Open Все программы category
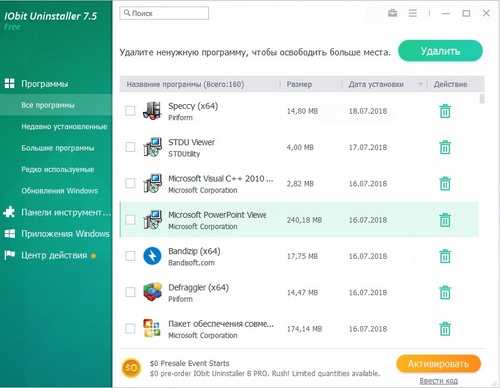 click(x=56, y=105)
